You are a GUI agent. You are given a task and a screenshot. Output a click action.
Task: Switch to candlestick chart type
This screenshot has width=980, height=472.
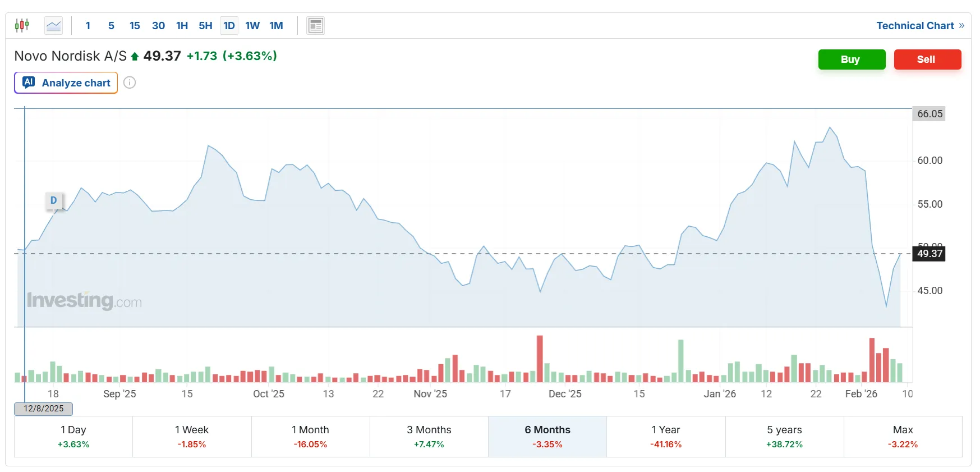(x=22, y=25)
